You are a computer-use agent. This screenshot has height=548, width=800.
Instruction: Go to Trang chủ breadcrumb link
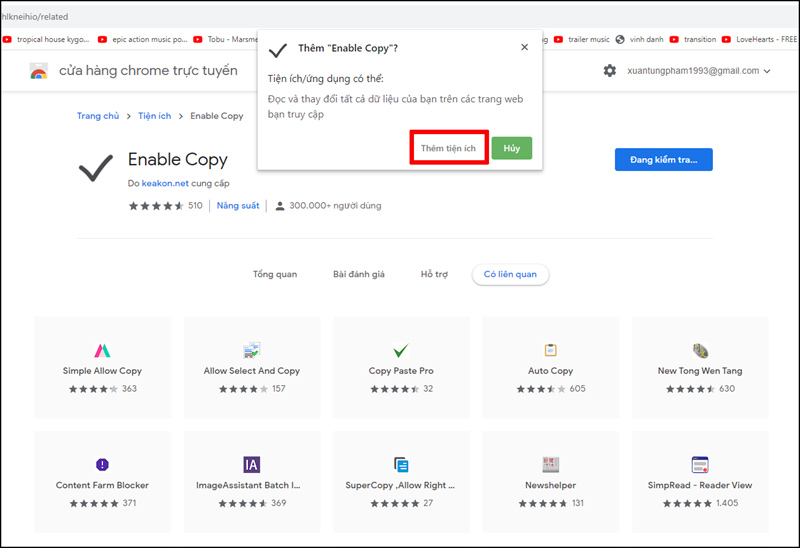pyautogui.click(x=98, y=116)
